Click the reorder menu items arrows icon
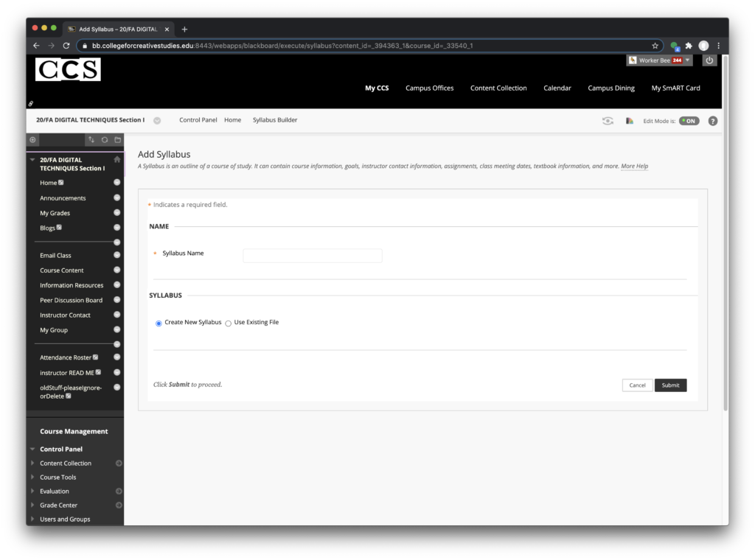 coord(91,139)
